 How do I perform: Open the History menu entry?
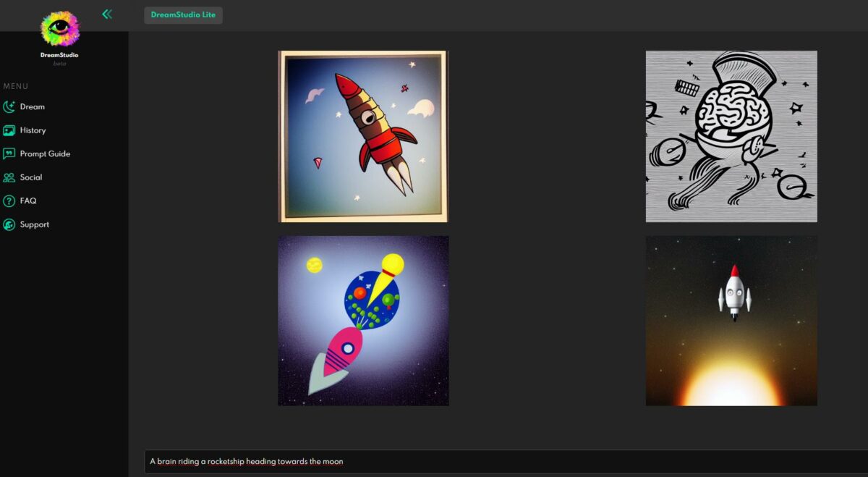[x=33, y=130]
